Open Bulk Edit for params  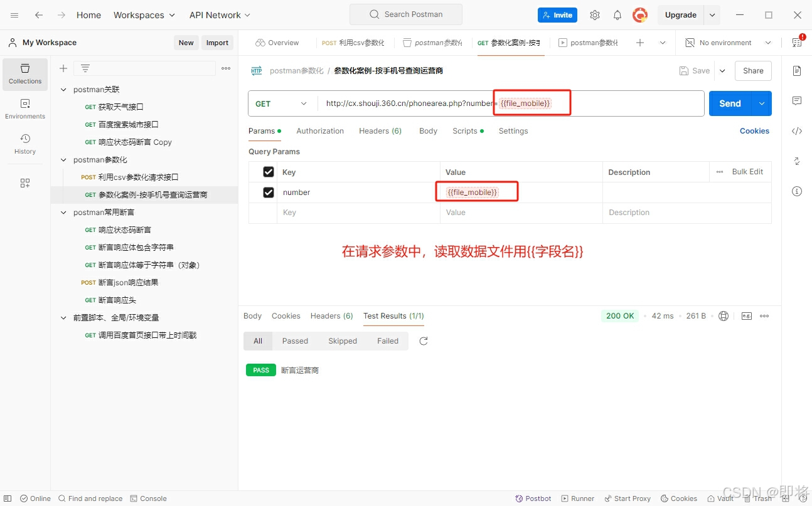click(747, 172)
